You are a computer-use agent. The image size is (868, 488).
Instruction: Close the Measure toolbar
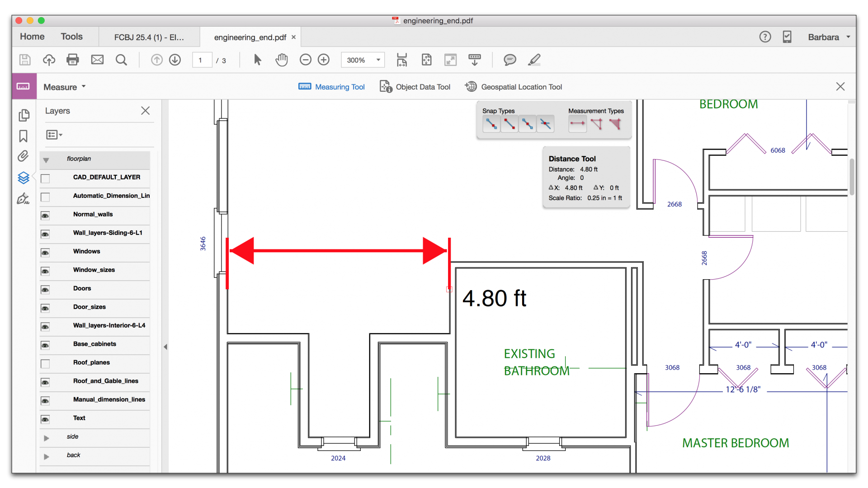click(x=840, y=86)
